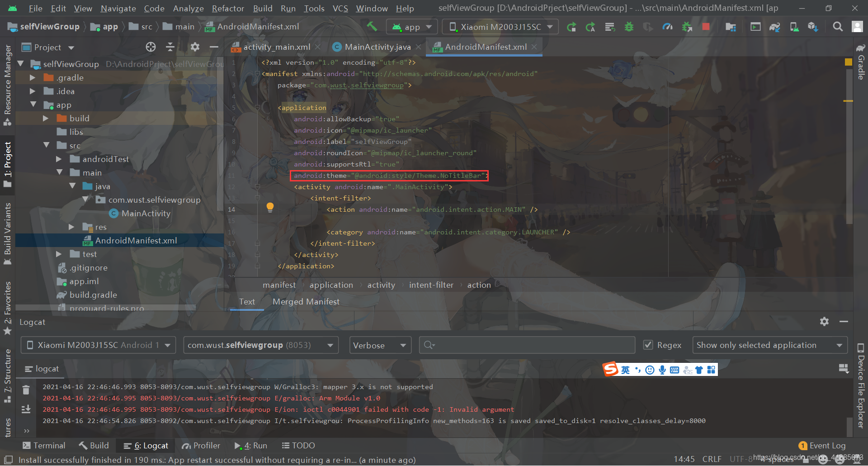868x466 pixels.
Task: Open the run configuration dropdown labeled app
Action: tap(411, 26)
